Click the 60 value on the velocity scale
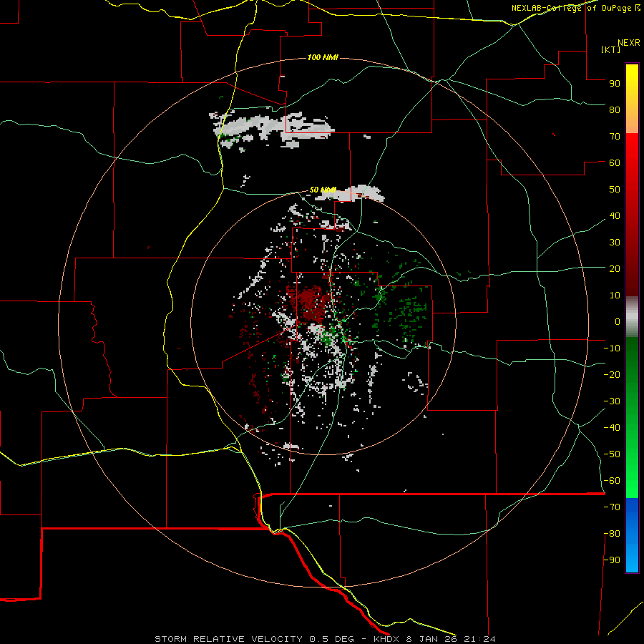 (x=615, y=162)
